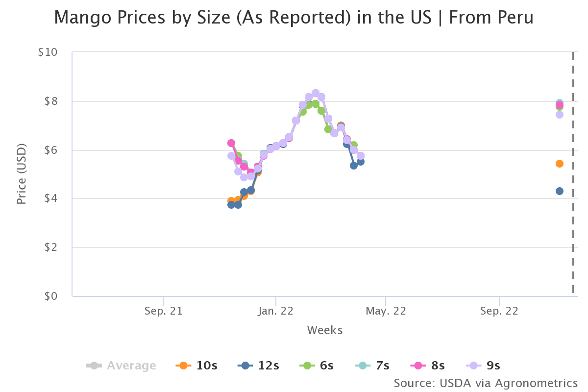Click the 9s peak data point above $8
The width and height of the screenshot is (588, 392).
click(316, 93)
